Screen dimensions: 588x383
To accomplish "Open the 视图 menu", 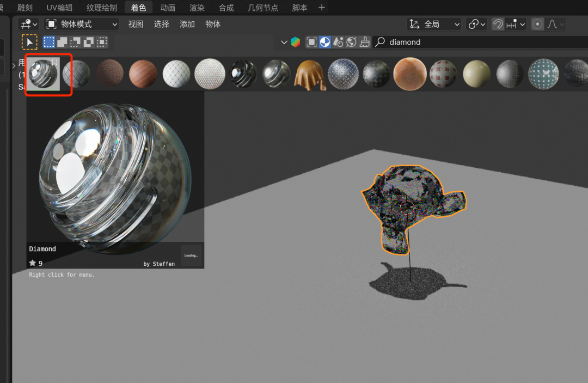I will point(136,24).
